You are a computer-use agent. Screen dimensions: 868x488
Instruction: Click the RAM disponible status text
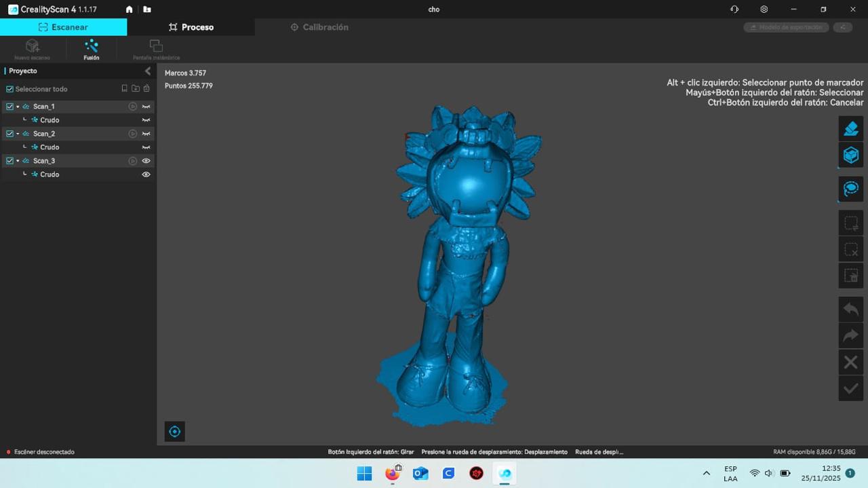click(x=814, y=452)
